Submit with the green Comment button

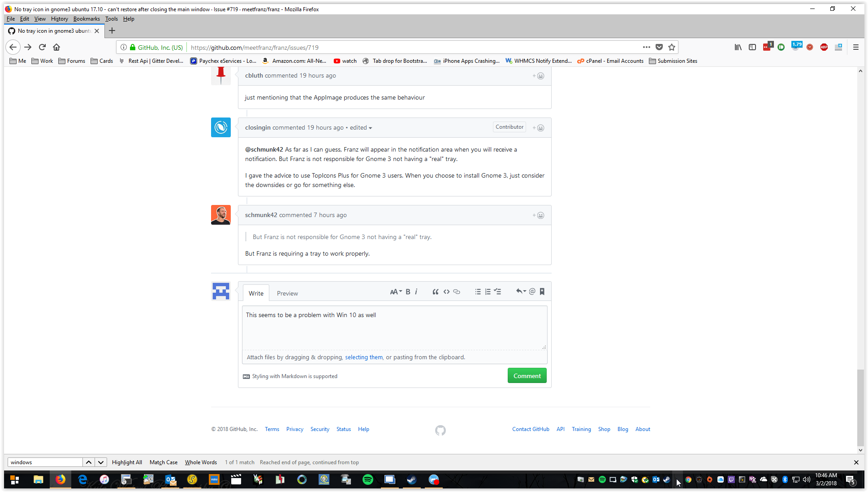[x=527, y=376]
